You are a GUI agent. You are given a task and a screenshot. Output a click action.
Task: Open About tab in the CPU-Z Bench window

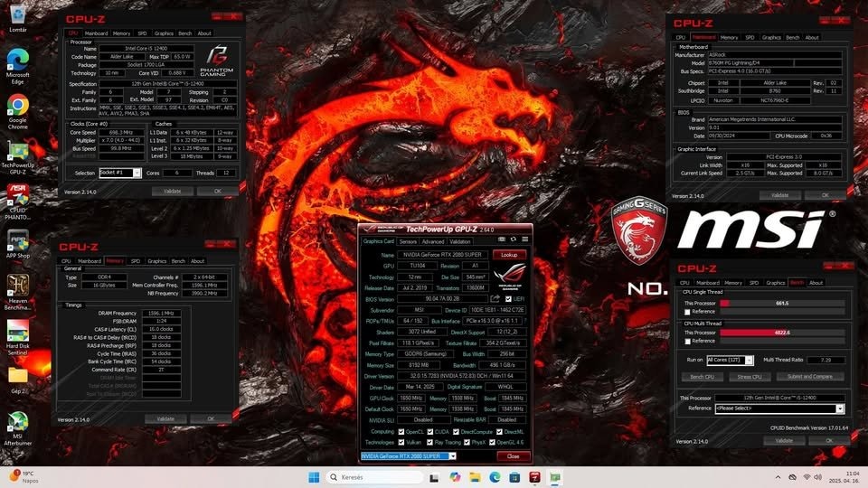tap(816, 283)
